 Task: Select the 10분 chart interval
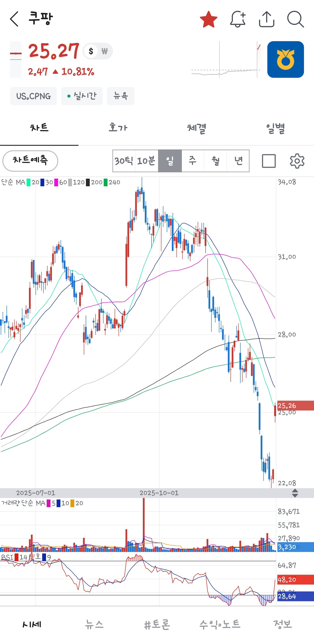coord(146,161)
